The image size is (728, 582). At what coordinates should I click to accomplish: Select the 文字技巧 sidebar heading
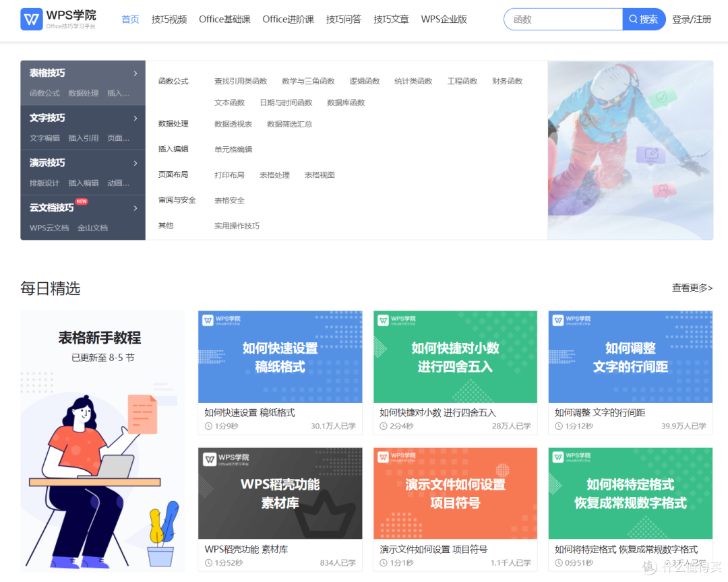pos(47,118)
